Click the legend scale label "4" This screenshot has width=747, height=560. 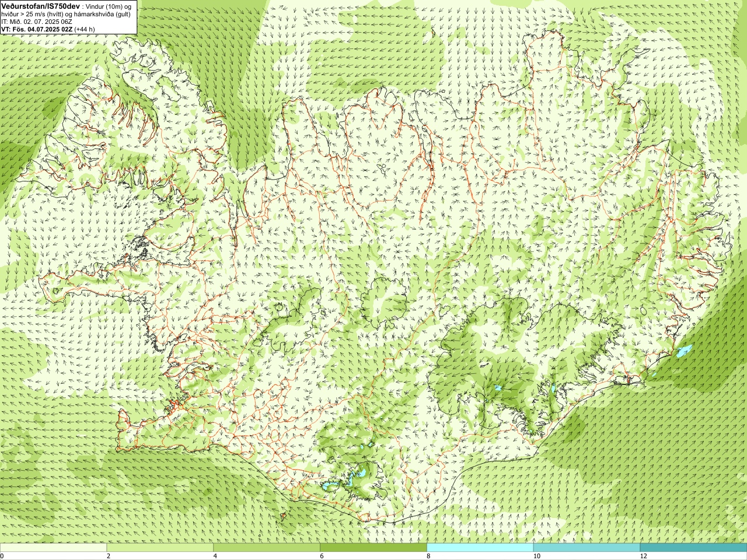click(215, 556)
